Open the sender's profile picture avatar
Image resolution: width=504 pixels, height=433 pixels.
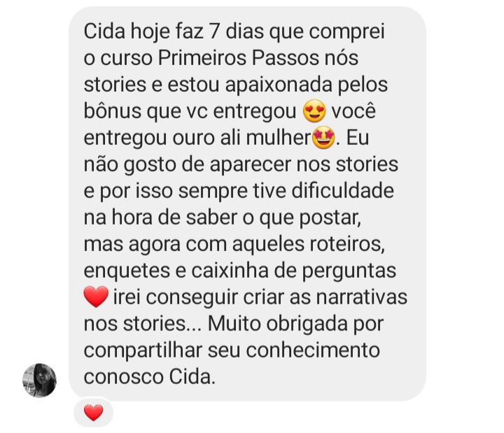(39, 381)
